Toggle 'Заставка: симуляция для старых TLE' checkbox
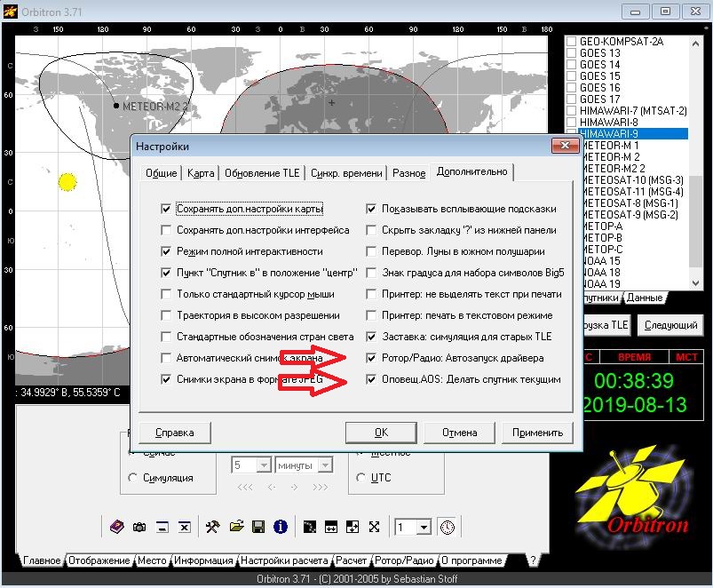 [x=371, y=337]
